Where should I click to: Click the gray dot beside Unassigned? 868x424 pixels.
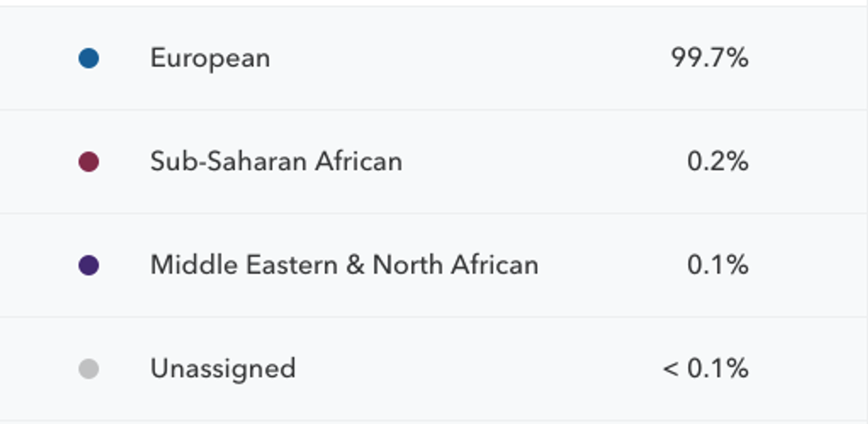[x=89, y=369]
